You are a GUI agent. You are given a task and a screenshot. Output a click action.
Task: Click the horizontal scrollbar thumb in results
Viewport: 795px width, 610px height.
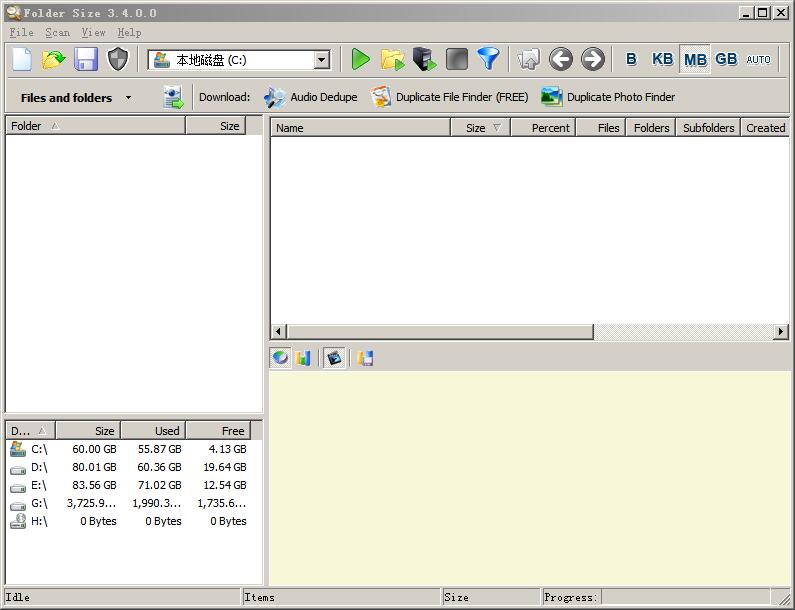[x=440, y=332]
